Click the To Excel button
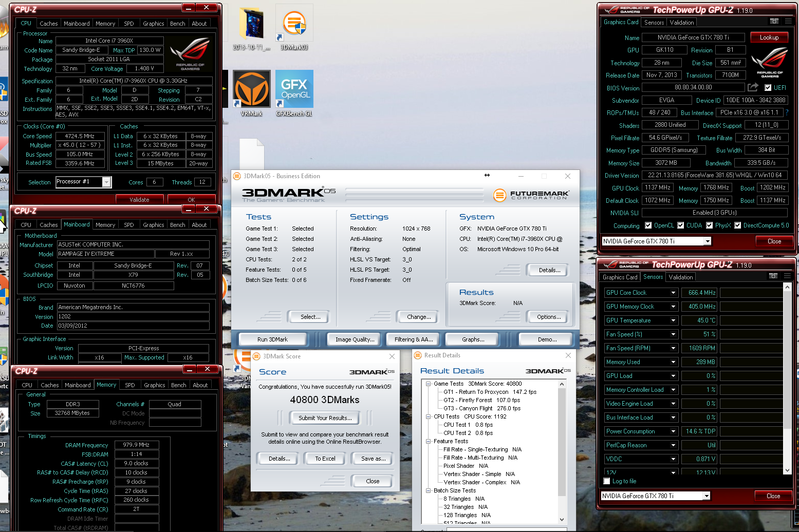Image resolution: width=799 pixels, height=532 pixels. [x=325, y=459]
